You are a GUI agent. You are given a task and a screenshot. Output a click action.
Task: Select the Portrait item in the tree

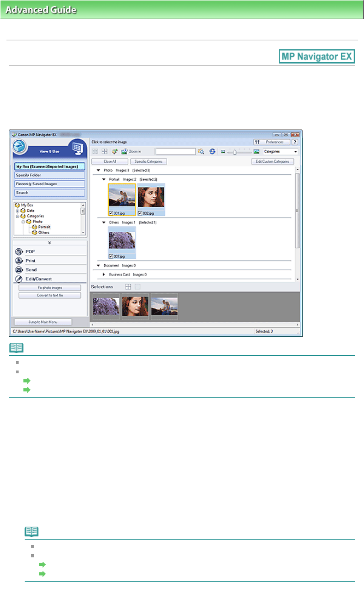tap(44, 227)
